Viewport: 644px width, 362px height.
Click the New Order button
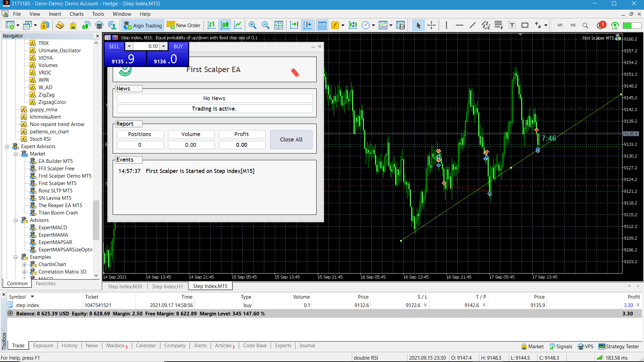point(183,25)
